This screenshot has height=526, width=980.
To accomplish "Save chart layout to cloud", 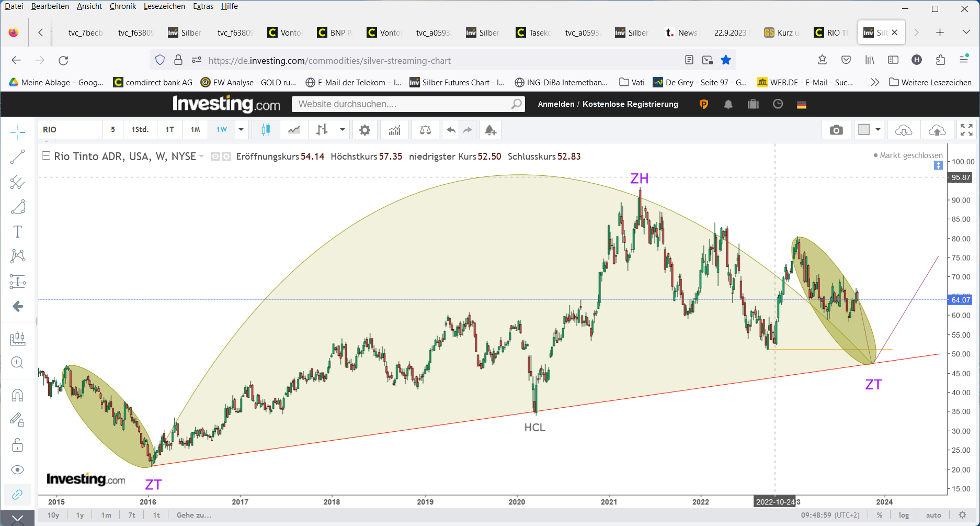I will coord(937,130).
